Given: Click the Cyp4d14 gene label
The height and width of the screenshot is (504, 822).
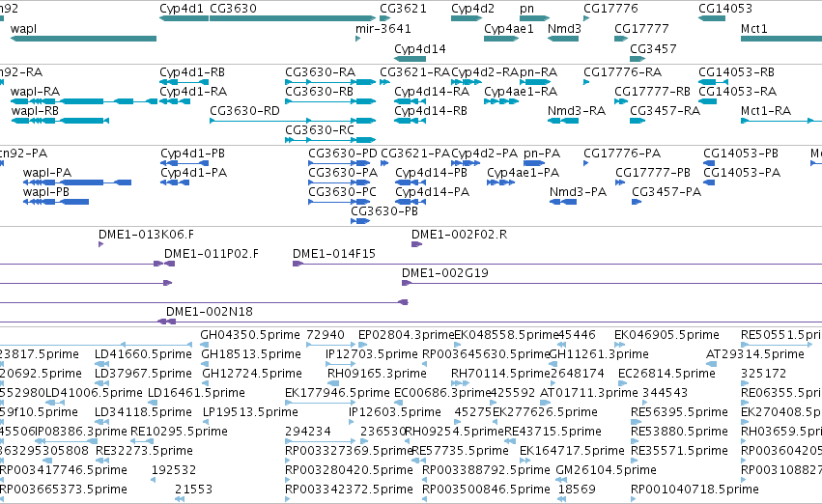Looking at the screenshot, I should (420, 48).
